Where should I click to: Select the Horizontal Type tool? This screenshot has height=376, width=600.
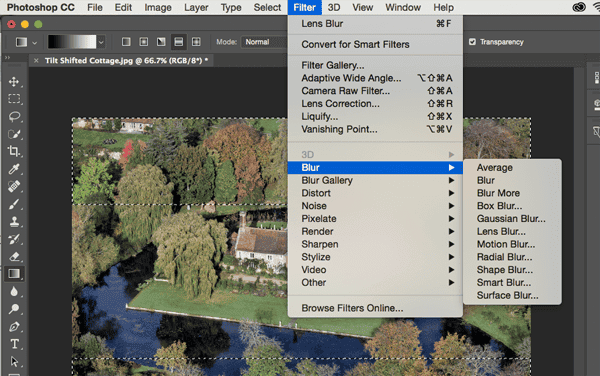point(14,344)
